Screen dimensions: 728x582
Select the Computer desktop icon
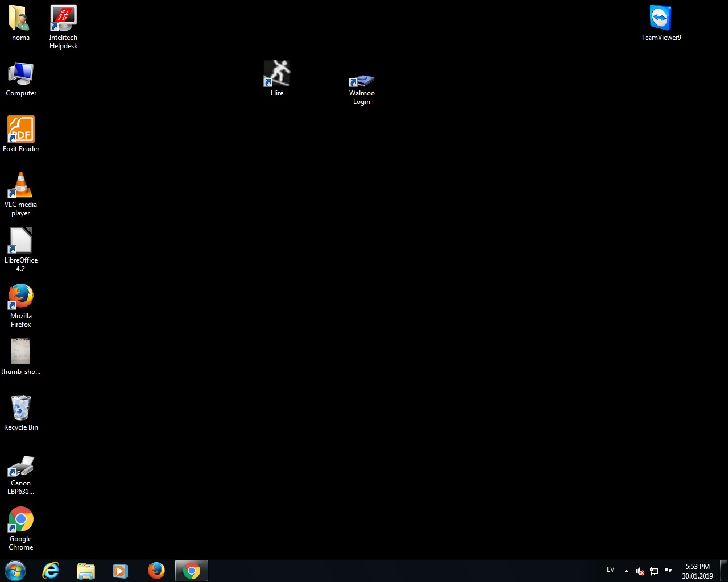(x=21, y=80)
